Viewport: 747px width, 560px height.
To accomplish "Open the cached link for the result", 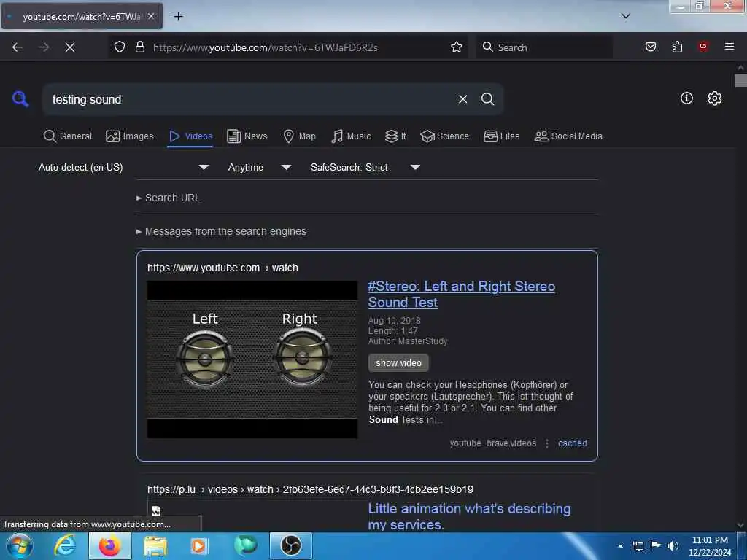I will (x=572, y=443).
